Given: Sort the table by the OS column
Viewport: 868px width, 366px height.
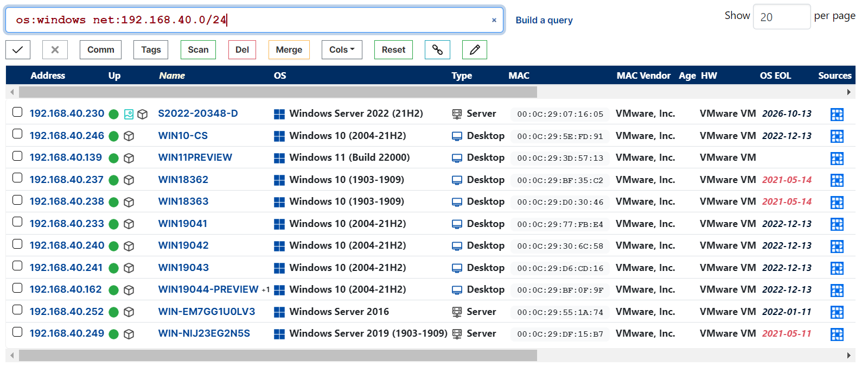Looking at the screenshot, I should click(280, 75).
